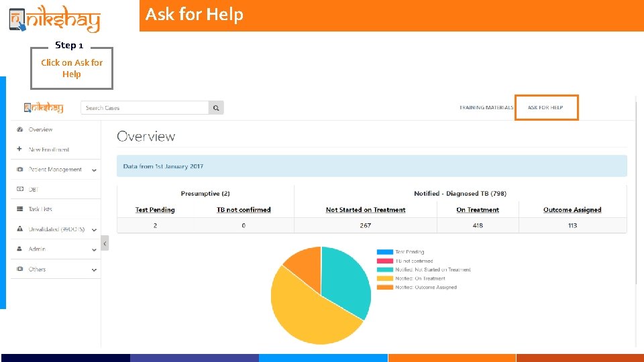Viewport: 644px width, 362px height.
Task: Click the search magnifier button
Action: [216, 108]
